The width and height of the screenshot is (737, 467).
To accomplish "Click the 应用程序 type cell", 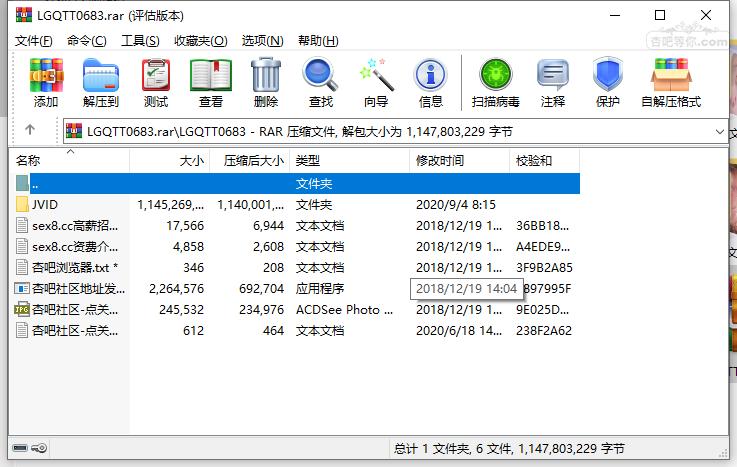I will (320, 288).
